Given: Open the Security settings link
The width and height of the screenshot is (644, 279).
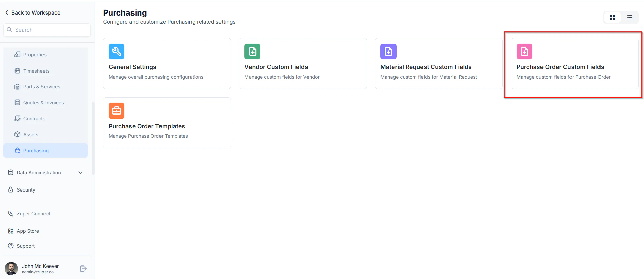Looking at the screenshot, I should coord(26,190).
